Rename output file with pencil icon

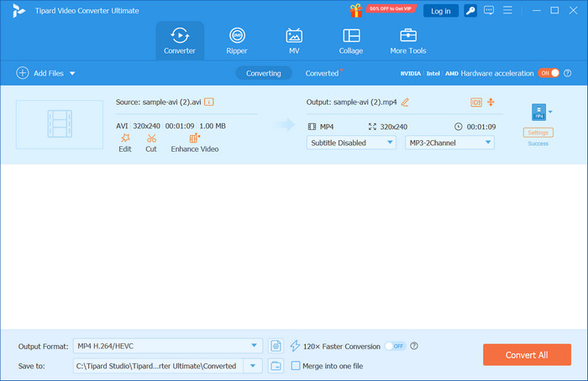coord(405,102)
